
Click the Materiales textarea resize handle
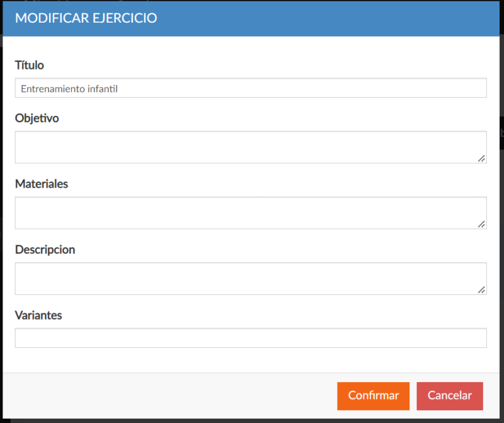481,224
